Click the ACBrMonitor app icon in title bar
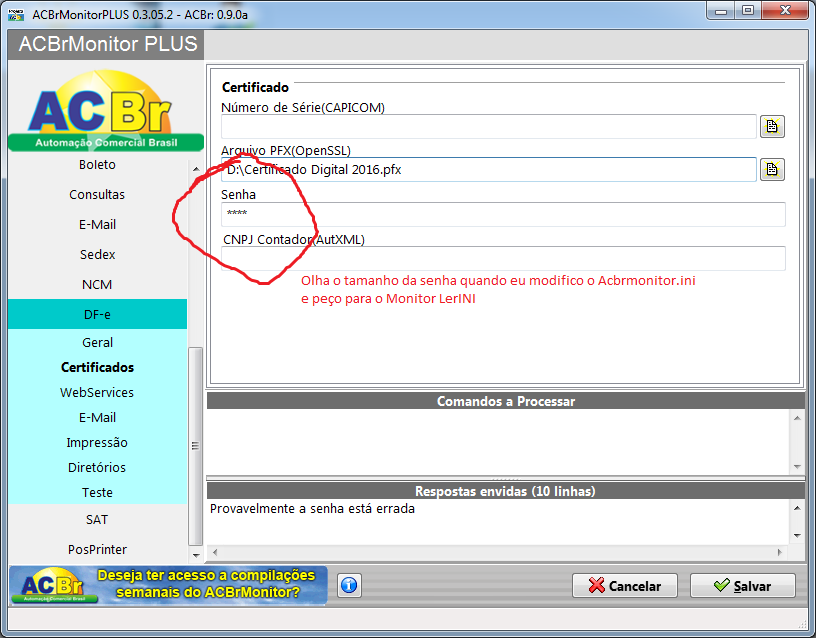This screenshot has width=816, height=638. coord(16,14)
